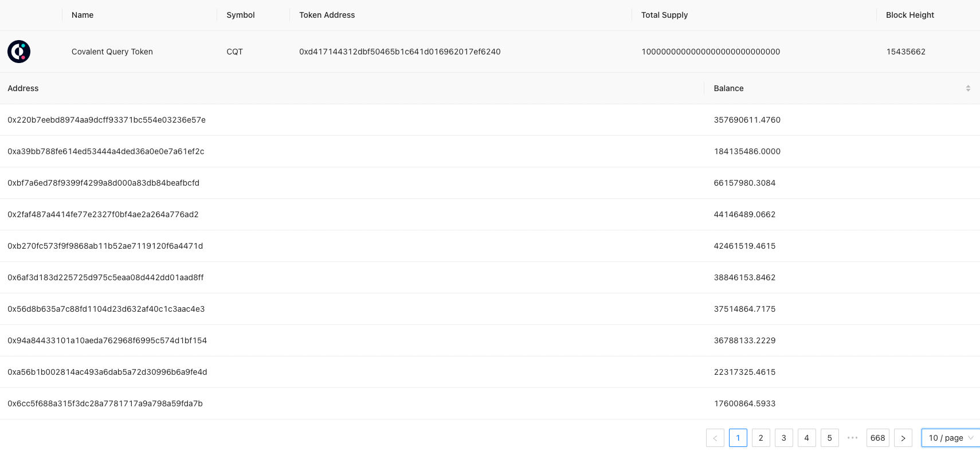Select page 1 in pagination
Image resolution: width=980 pixels, height=455 pixels.
pyautogui.click(x=738, y=438)
